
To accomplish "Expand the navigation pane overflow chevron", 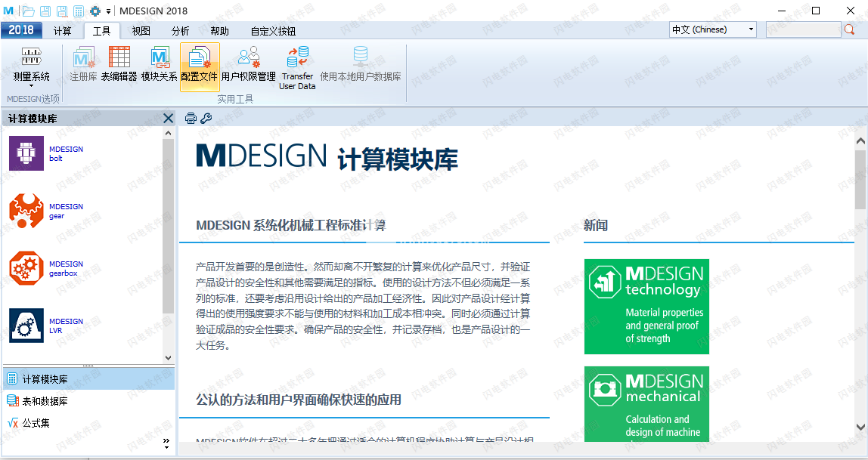I will coord(166,443).
